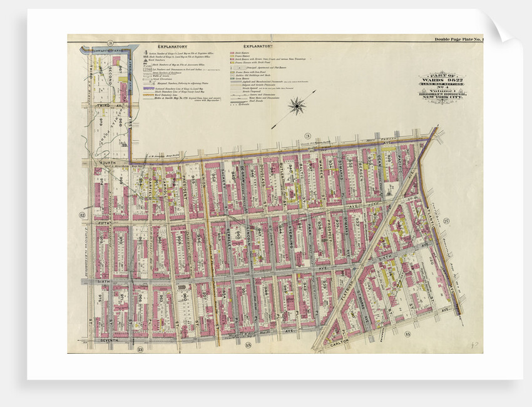The width and height of the screenshot is (532, 407).
Task: Select the compass rose symbol
Action: pyautogui.click(x=297, y=106)
